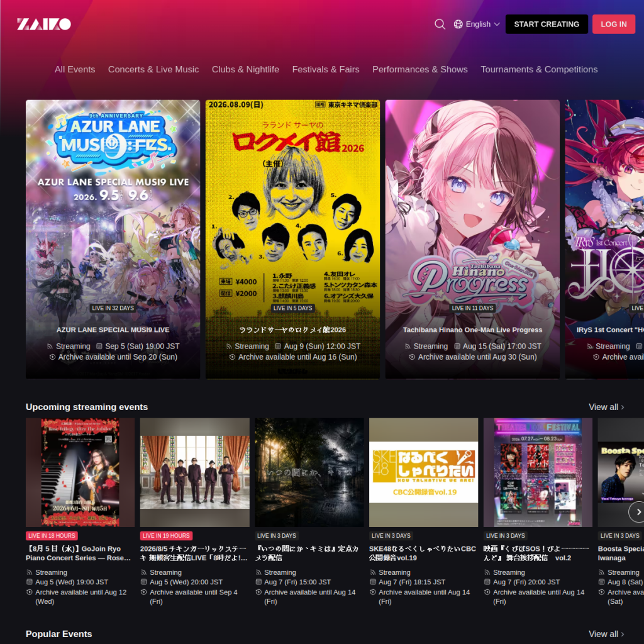Click the AZUR LANE SPECIAL MUSI9 LIVE title

tap(113, 330)
